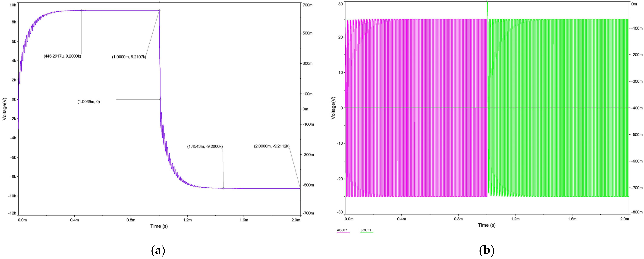Click the annotation label (1.4543m, -9.2000k)
Image resolution: width=644 pixels, height=259 pixels.
(205, 146)
